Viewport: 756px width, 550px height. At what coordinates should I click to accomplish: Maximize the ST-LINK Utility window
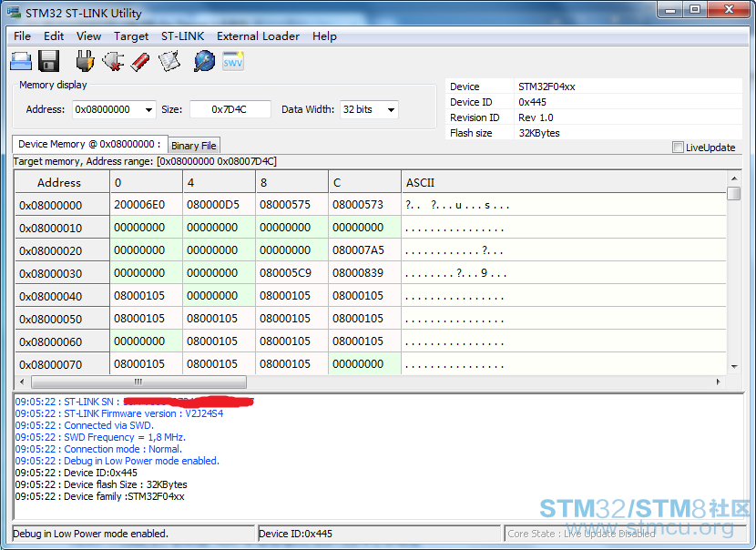(x=695, y=10)
